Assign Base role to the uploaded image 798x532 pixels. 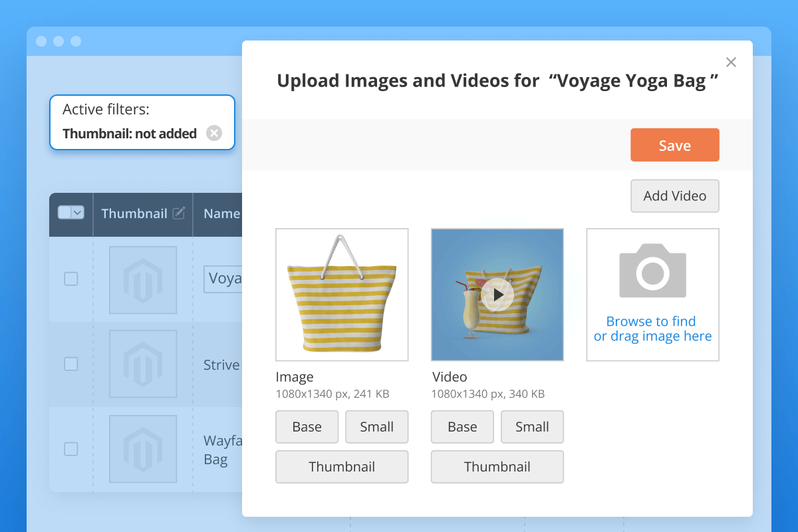[307, 426]
